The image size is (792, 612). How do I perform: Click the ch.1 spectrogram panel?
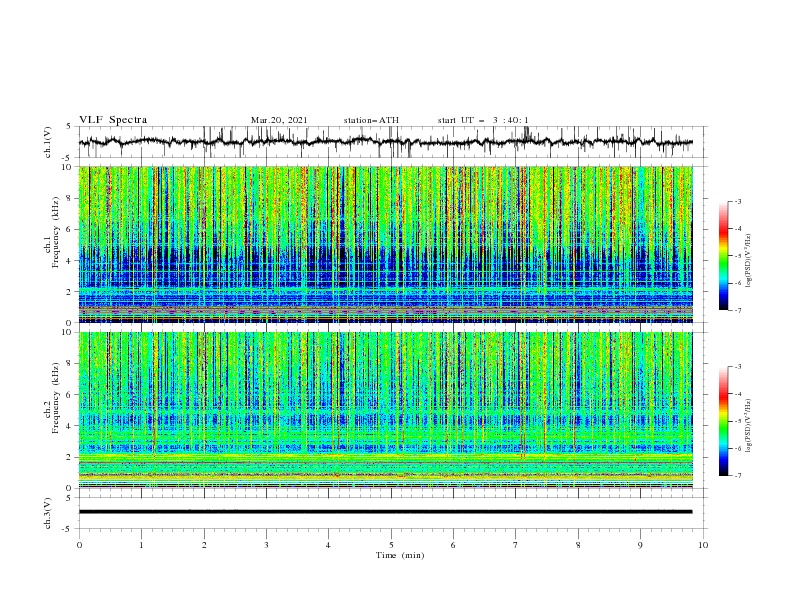(x=386, y=244)
